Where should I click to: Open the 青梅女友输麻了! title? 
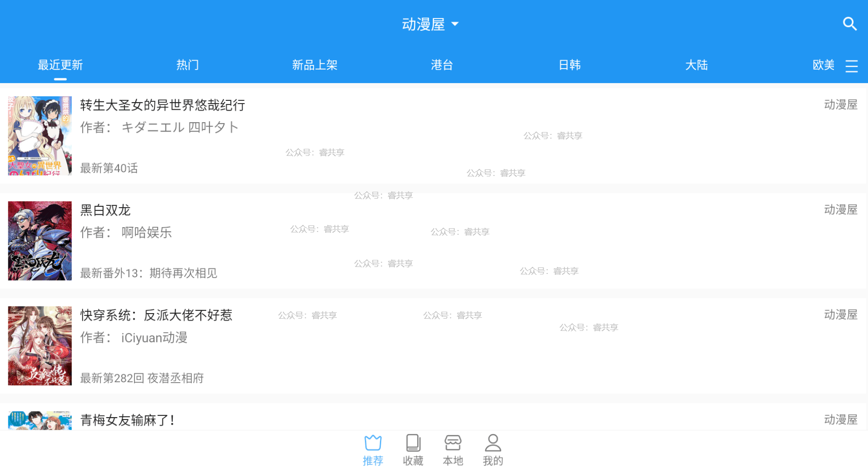pyautogui.click(x=127, y=420)
